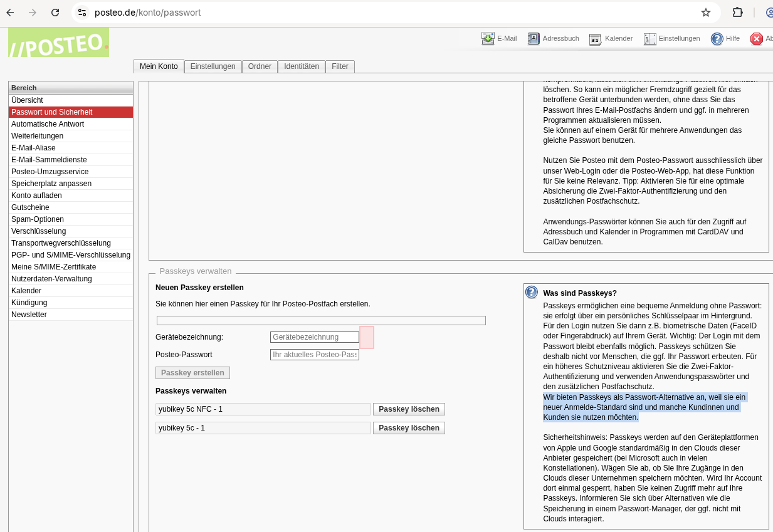Viewport: 773px width, 532px height.
Task: Focus the Posteo-Passwort input field
Action: pyautogui.click(x=315, y=355)
